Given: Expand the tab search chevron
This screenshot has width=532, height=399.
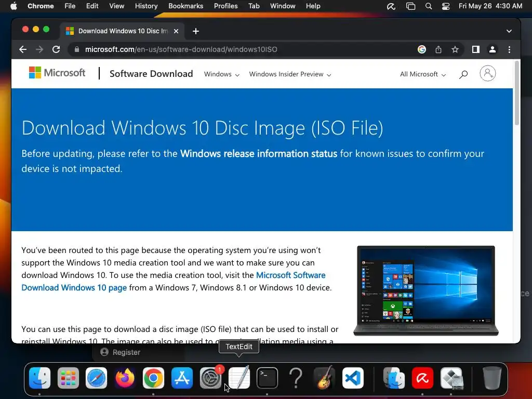Looking at the screenshot, I should tap(509, 31).
